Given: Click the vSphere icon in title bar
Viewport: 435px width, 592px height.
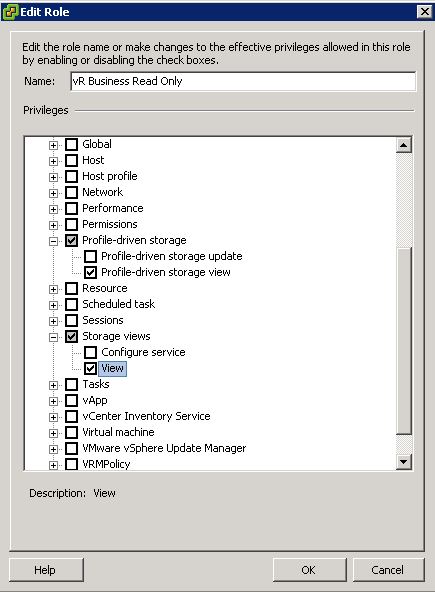Looking at the screenshot, I should coord(10,12).
